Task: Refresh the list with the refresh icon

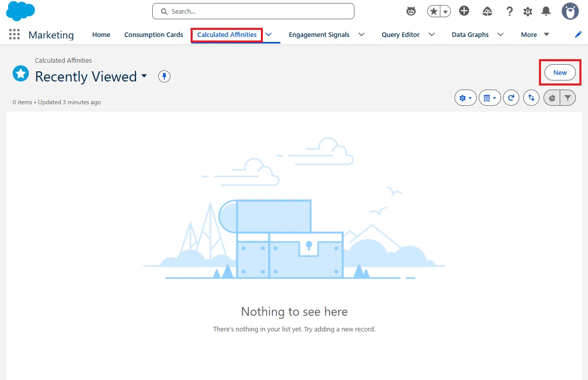Action: coord(511,98)
